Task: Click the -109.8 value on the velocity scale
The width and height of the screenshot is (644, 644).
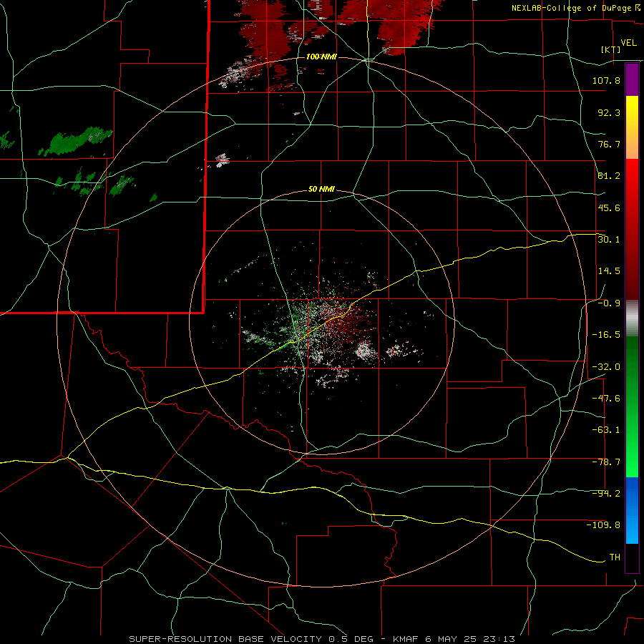Action: [x=603, y=525]
